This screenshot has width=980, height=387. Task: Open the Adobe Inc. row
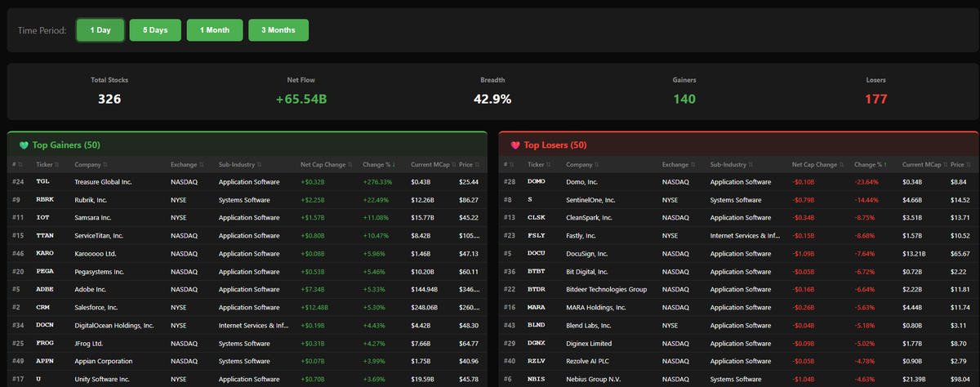click(247, 289)
